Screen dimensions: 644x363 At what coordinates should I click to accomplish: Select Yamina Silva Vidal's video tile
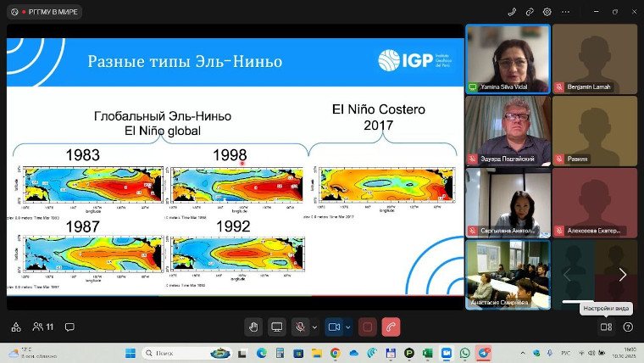[507, 58]
